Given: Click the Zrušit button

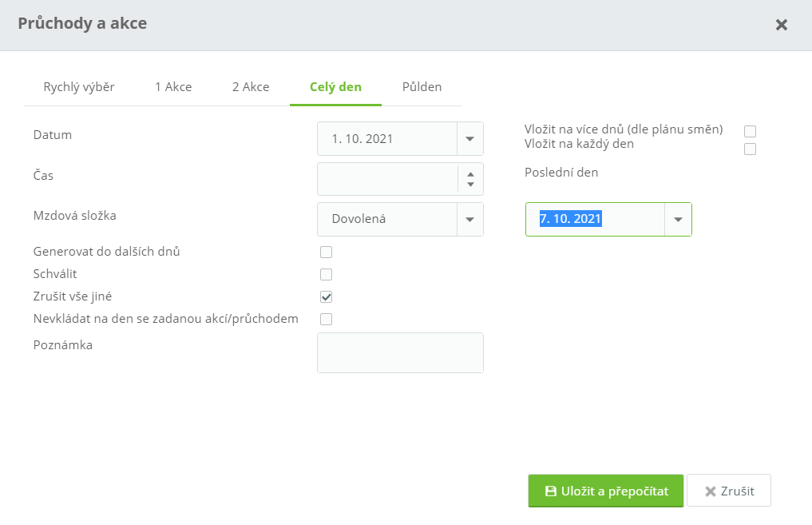Looking at the screenshot, I should click(729, 491).
